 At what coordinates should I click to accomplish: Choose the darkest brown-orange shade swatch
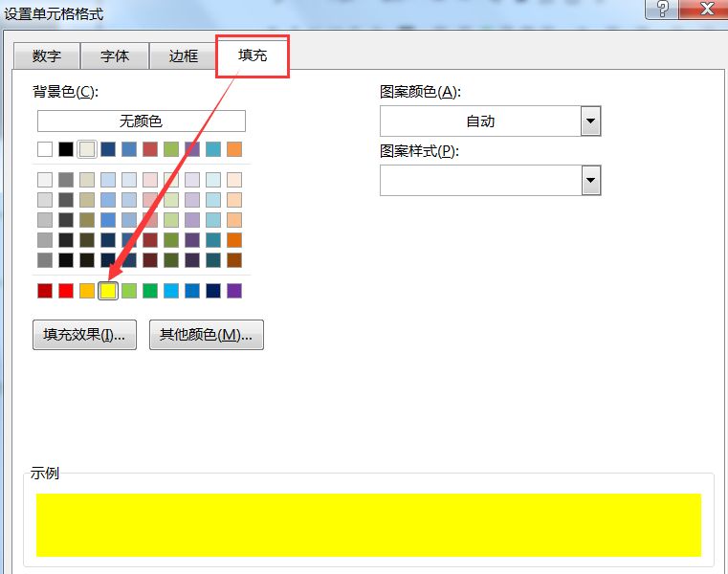pos(234,260)
